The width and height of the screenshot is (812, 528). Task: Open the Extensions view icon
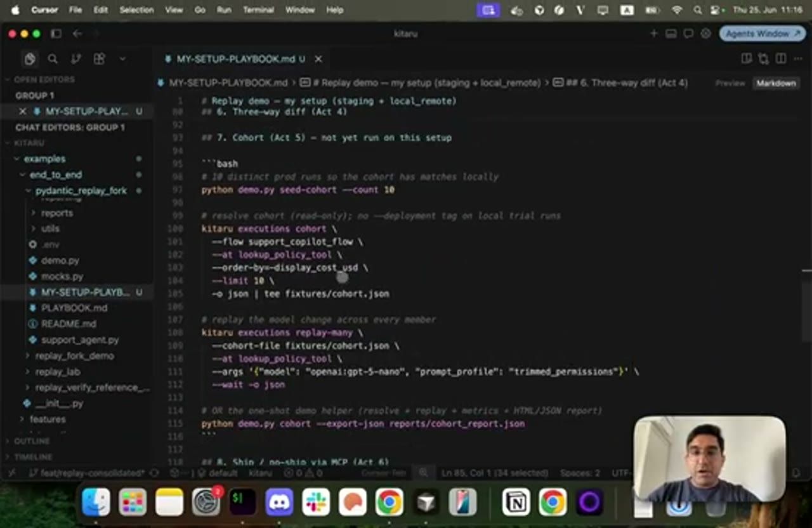pos(99,59)
